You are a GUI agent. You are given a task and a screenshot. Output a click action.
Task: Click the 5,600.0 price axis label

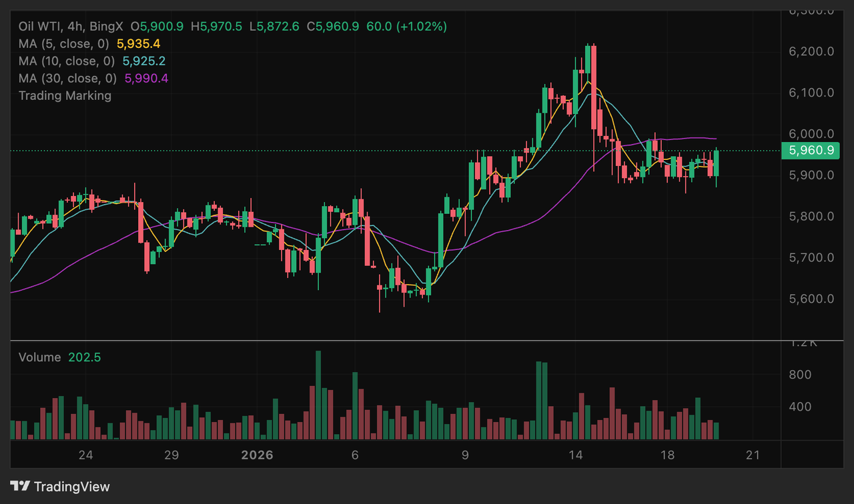point(811,299)
